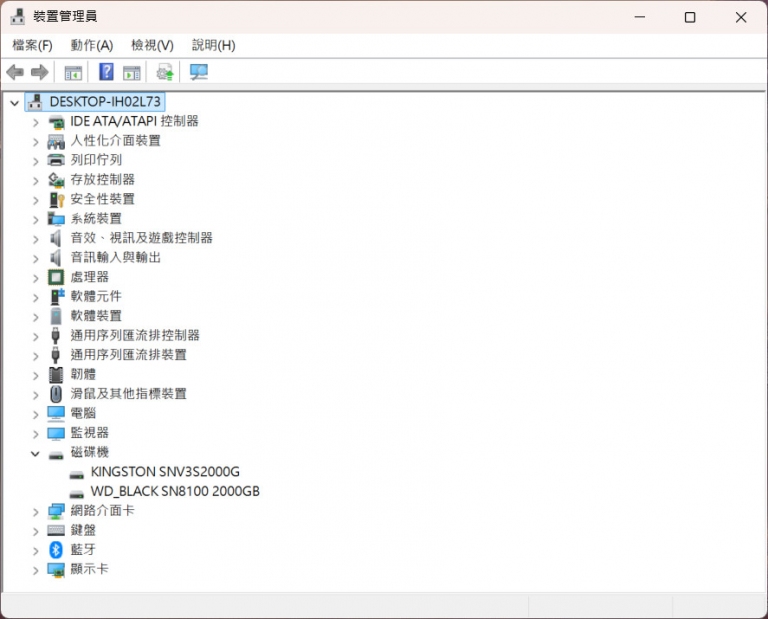Select the 磁碟機 category label

(90, 452)
